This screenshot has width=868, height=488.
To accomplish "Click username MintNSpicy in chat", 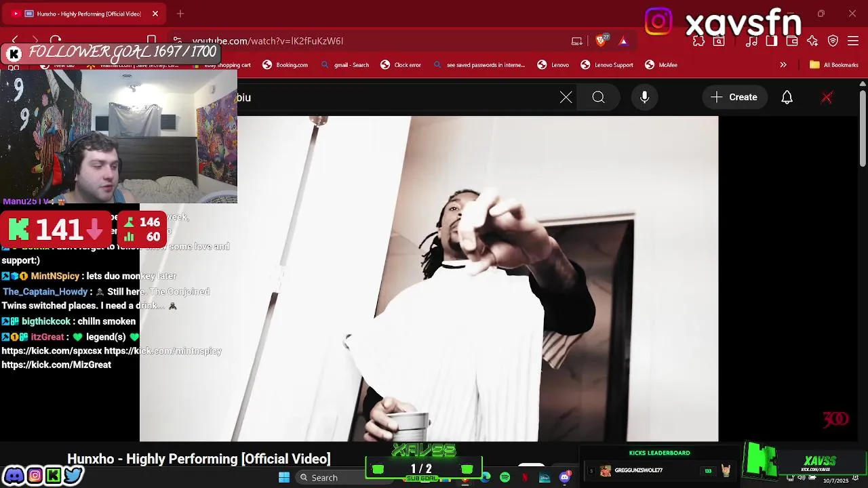I will [x=55, y=276].
